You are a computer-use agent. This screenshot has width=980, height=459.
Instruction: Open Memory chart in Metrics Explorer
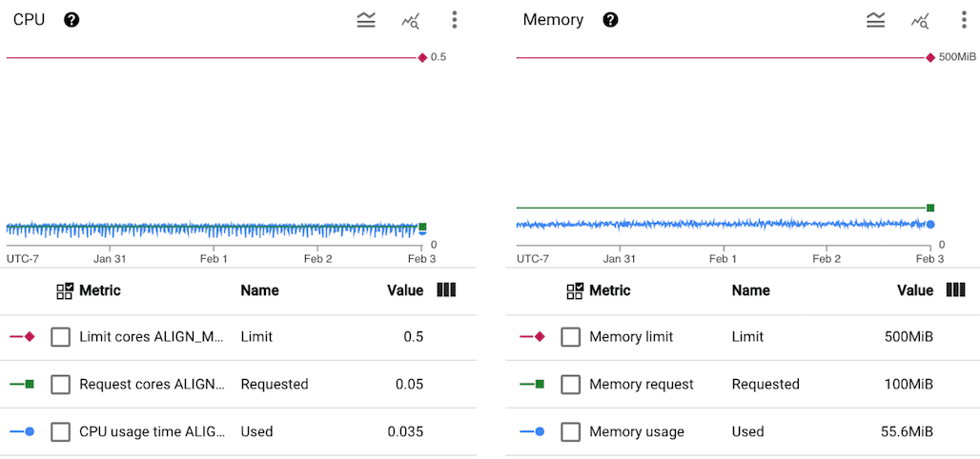pos(919,21)
